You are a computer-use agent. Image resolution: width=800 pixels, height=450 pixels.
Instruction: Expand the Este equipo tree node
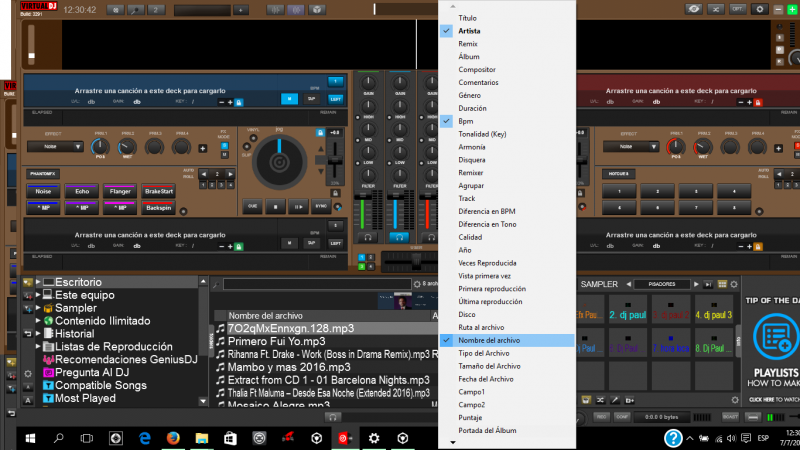click(38, 295)
